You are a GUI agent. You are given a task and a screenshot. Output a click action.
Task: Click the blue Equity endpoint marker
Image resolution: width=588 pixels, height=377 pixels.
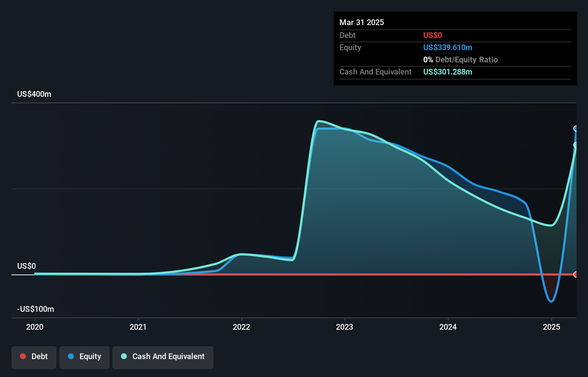(576, 129)
